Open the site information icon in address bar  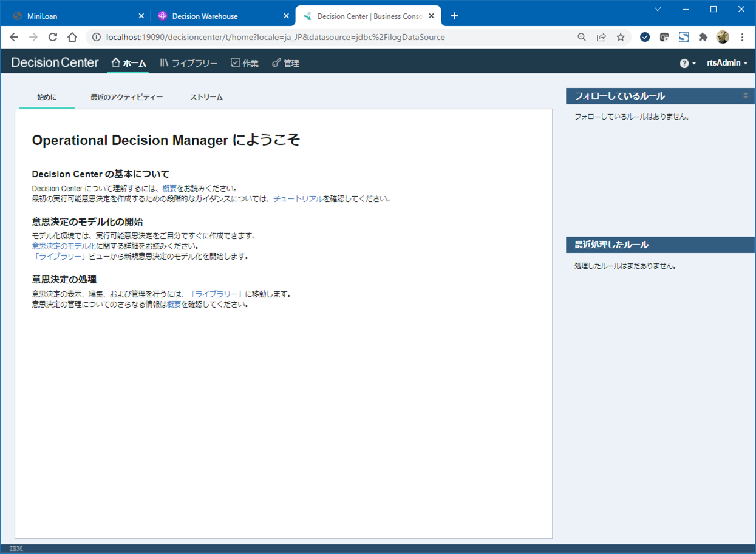[96, 37]
